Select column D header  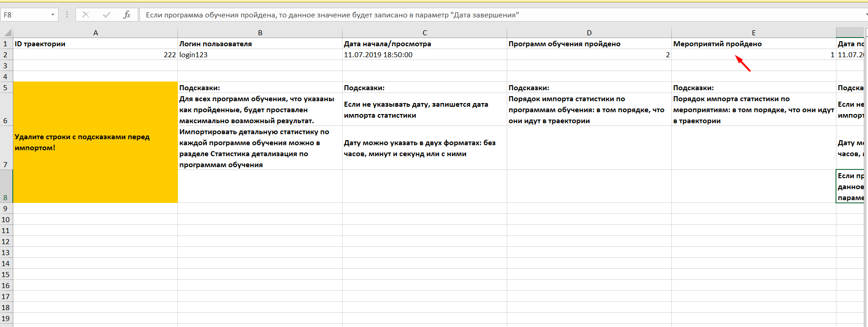(x=589, y=33)
